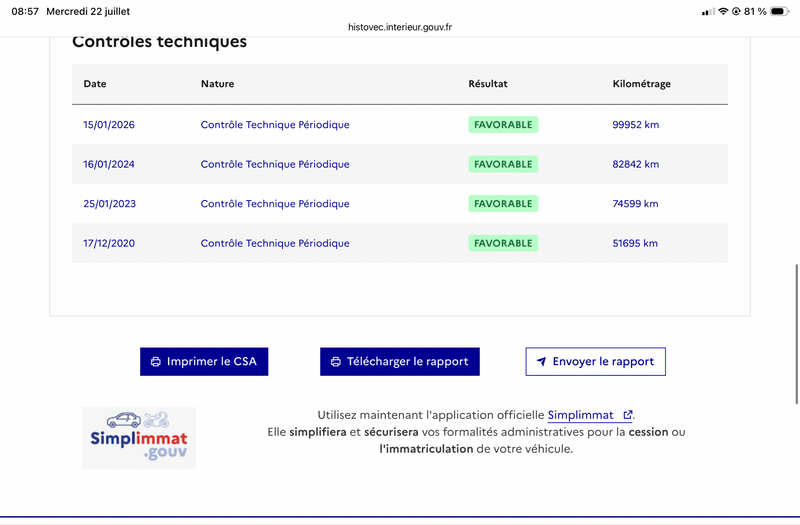Select date 15/01/2026

(109, 124)
